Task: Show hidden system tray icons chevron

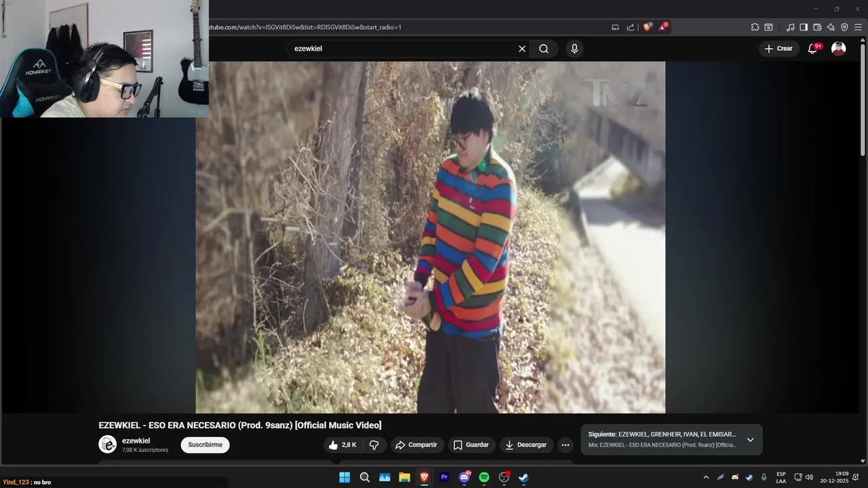Action: coord(706,477)
